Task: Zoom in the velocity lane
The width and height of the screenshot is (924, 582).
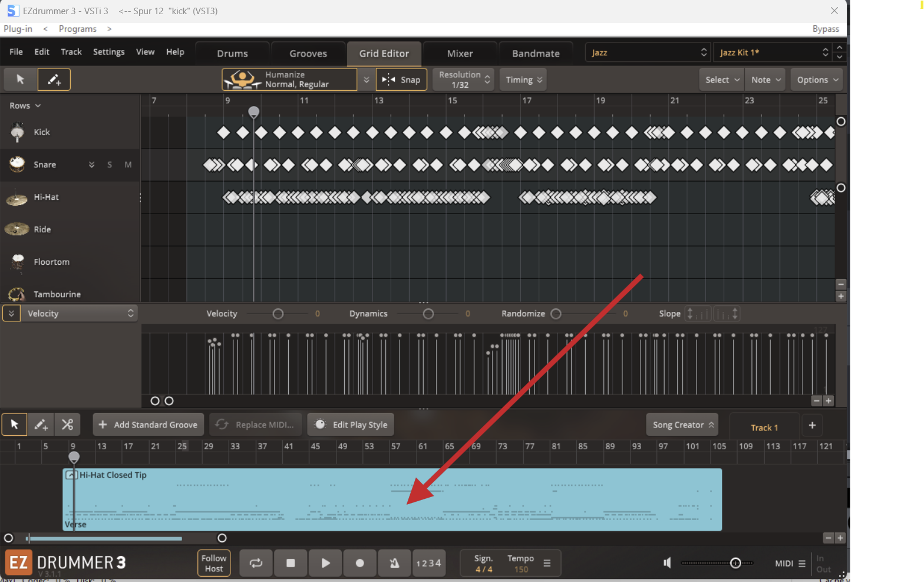Action: (828, 401)
